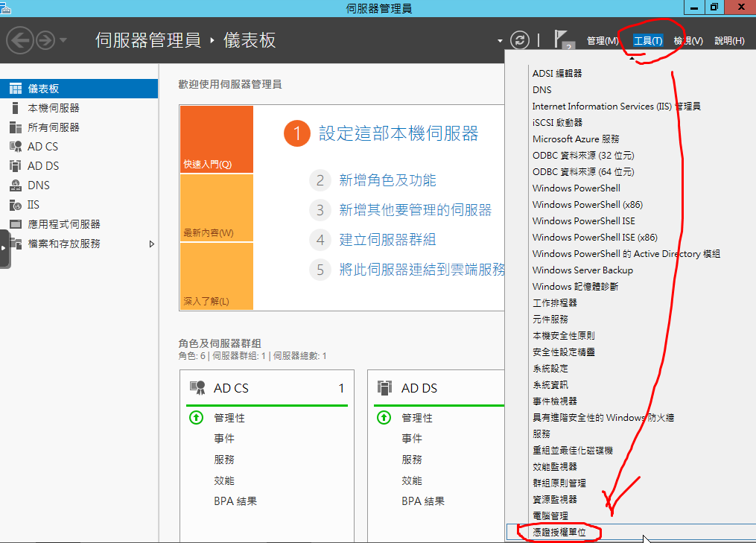Screen dimensions: 756x543
Task: Click AD CS 管理性 green status icon
Action: coord(196,418)
